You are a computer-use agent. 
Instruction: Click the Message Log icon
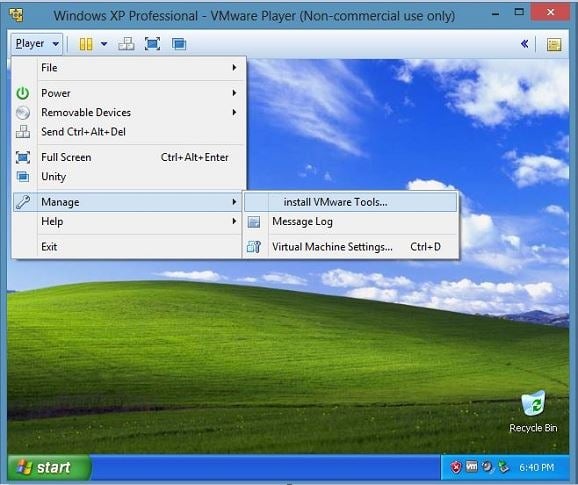coord(254,222)
